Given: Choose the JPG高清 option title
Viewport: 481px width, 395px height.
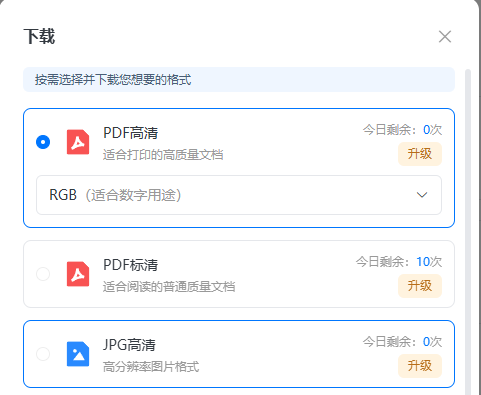Looking at the screenshot, I should point(129,345).
